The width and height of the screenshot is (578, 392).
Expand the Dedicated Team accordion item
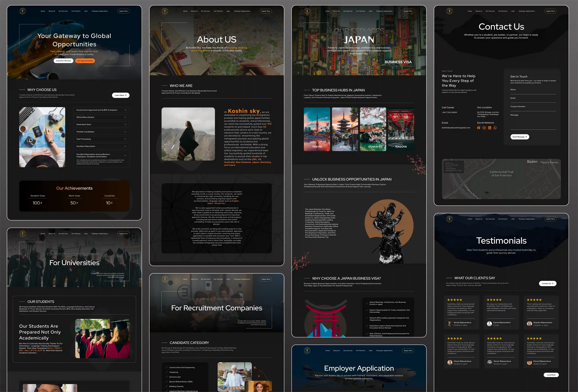coord(101,125)
